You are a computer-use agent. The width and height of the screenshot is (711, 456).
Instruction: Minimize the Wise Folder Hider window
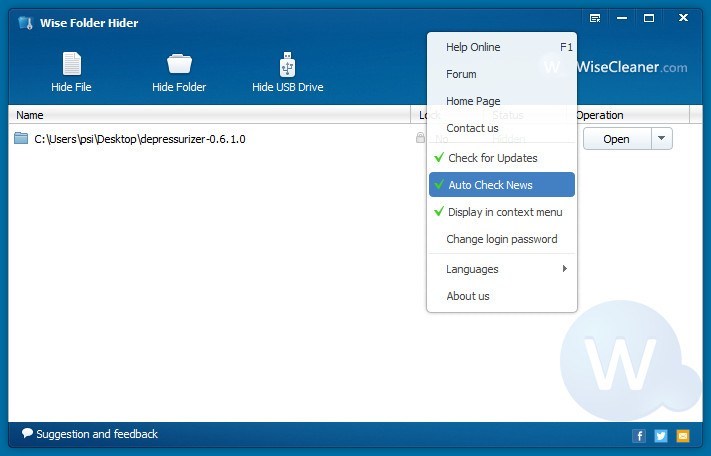point(622,18)
